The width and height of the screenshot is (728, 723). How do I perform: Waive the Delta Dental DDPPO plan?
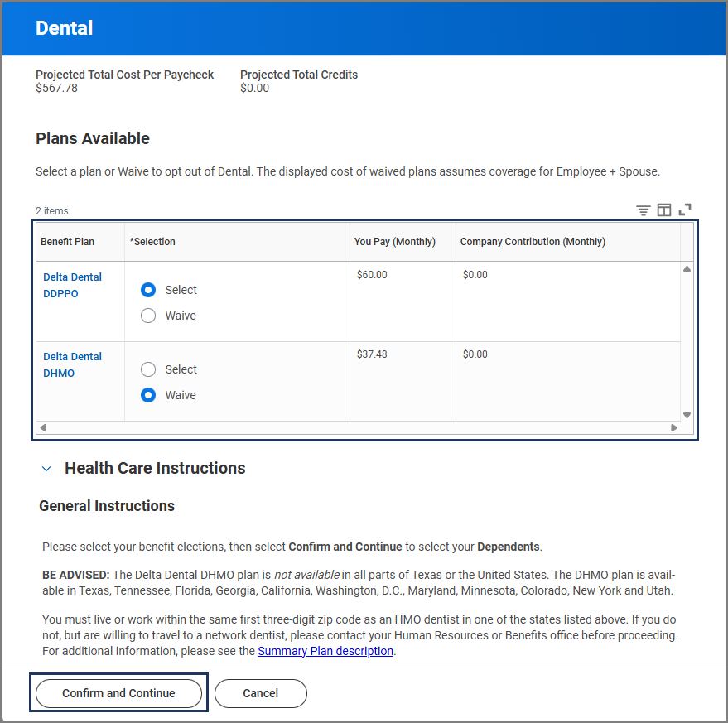point(148,316)
